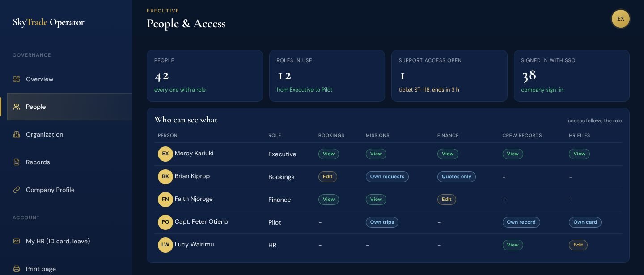Click Lucy Wairimu's HR Files Edit badge
The height and width of the screenshot is (275, 644).
pos(578,245)
